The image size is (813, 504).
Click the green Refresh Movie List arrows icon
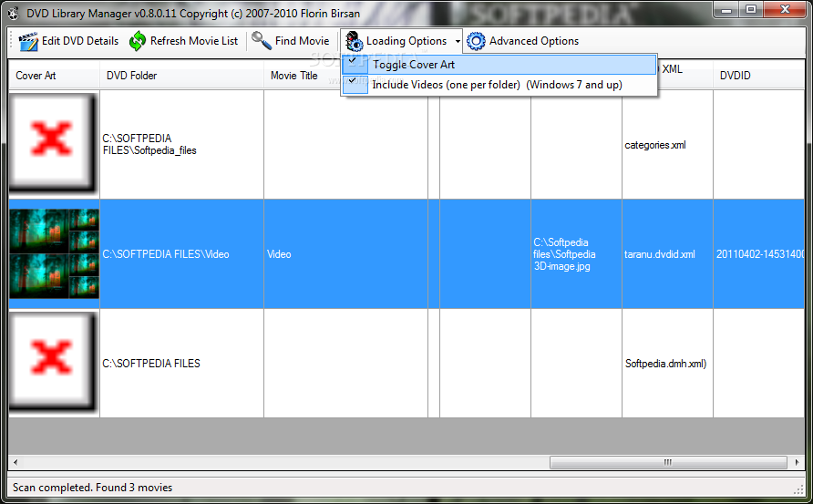click(x=138, y=41)
